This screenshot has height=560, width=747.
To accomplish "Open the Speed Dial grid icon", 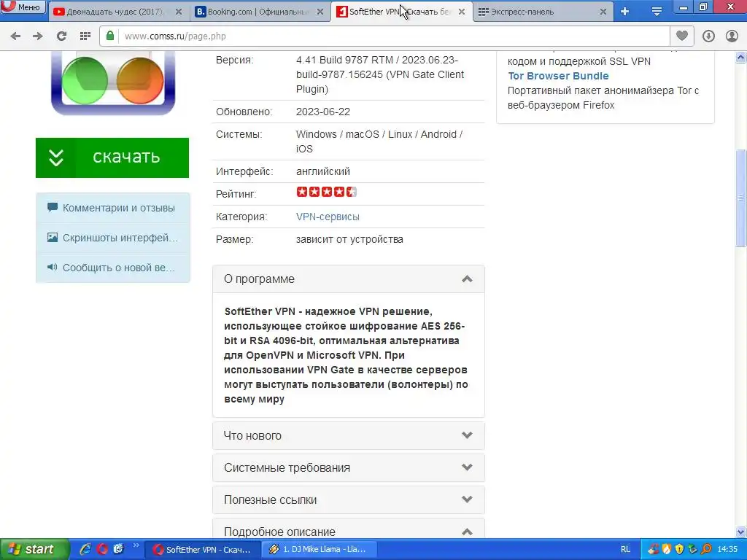I will pos(85,36).
